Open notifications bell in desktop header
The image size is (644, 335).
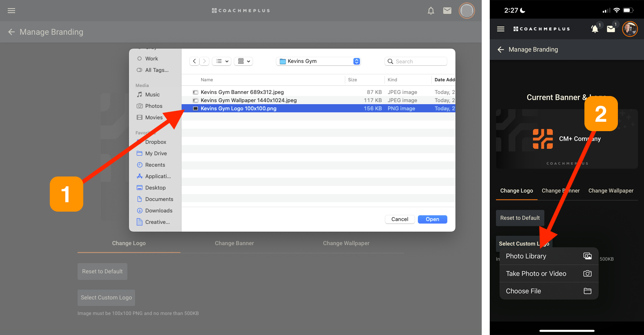pyautogui.click(x=431, y=11)
